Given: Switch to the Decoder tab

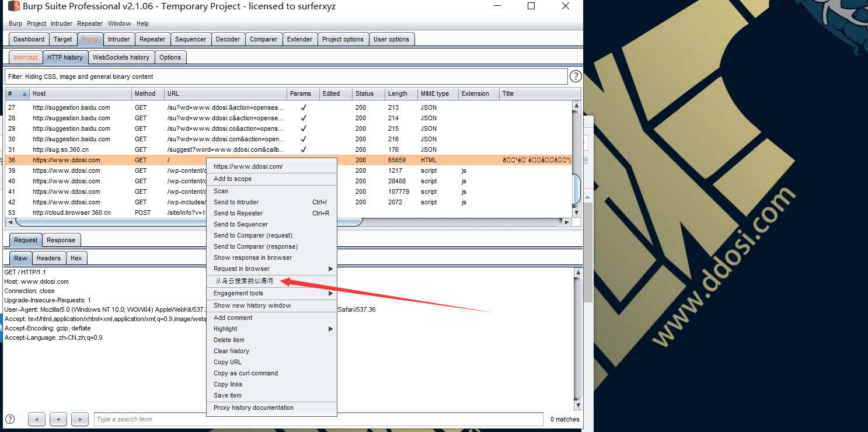Looking at the screenshot, I should pos(228,39).
